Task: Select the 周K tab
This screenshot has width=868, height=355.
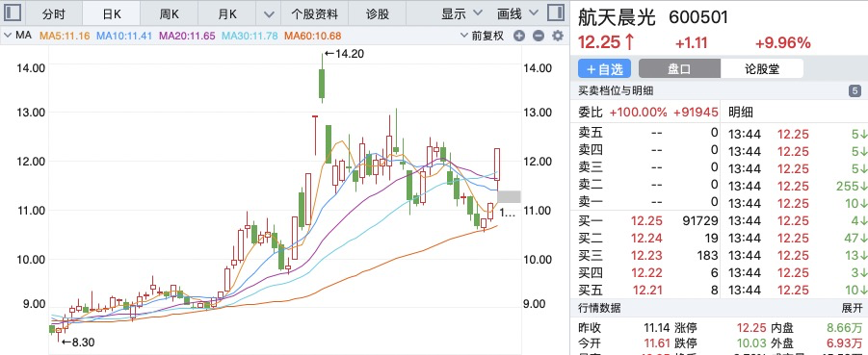Action: tap(170, 13)
